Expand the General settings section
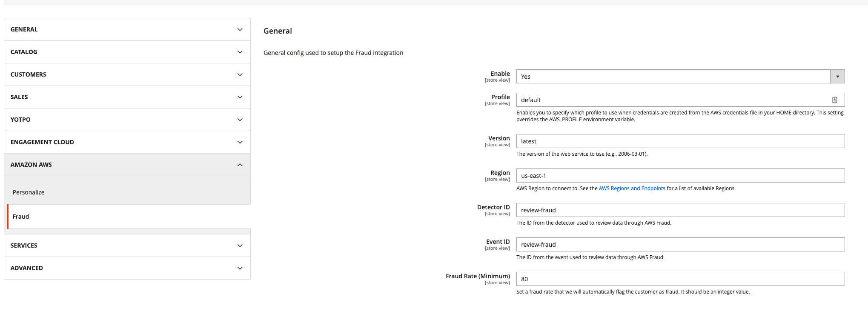868x314 pixels. click(127, 29)
